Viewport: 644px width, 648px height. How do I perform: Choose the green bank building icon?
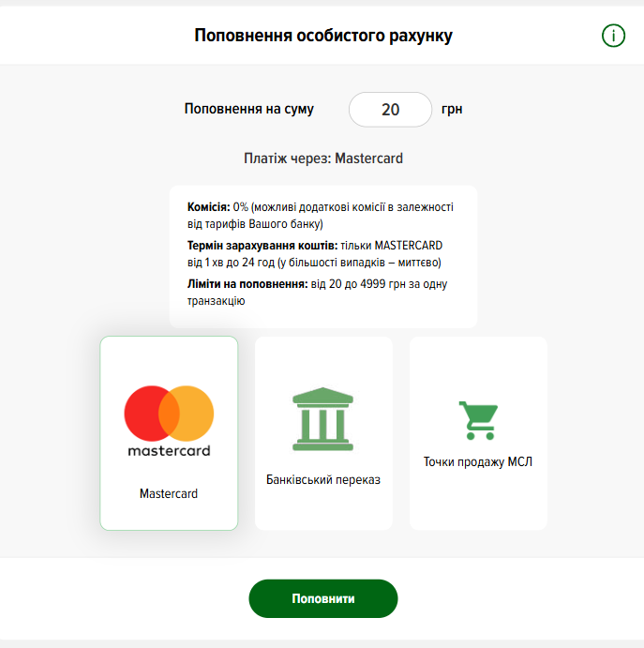click(323, 419)
